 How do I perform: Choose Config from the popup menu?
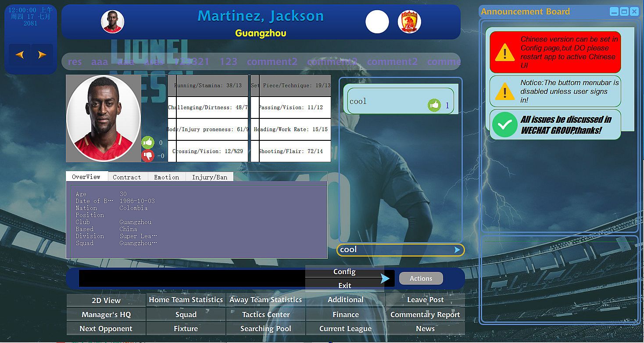coord(344,272)
